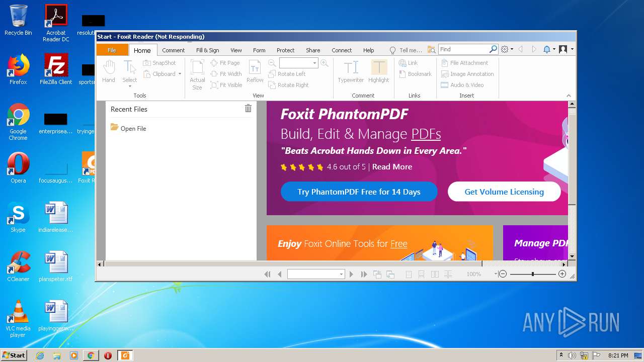Open the page number combo box
Image resolution: width=644 pixels, height=362 pixels.
click(x=316, y=274)
